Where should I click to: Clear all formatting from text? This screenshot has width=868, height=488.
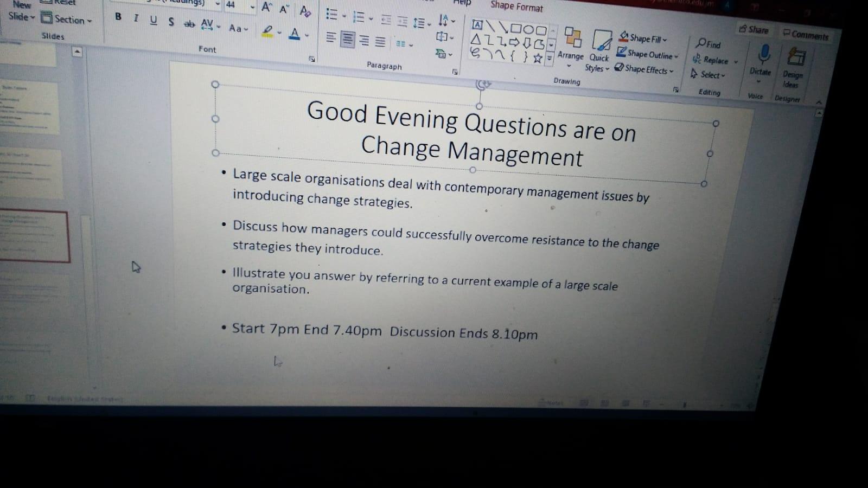tap(305, 11)
